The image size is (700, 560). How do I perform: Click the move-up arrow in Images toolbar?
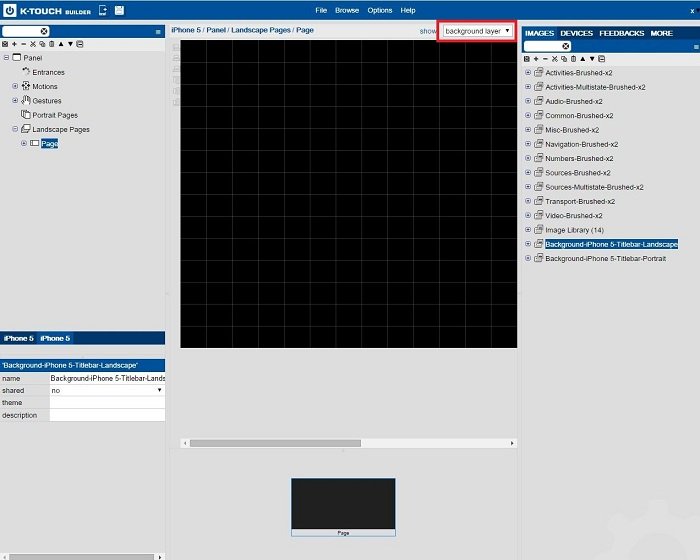[x=583, y=59]
